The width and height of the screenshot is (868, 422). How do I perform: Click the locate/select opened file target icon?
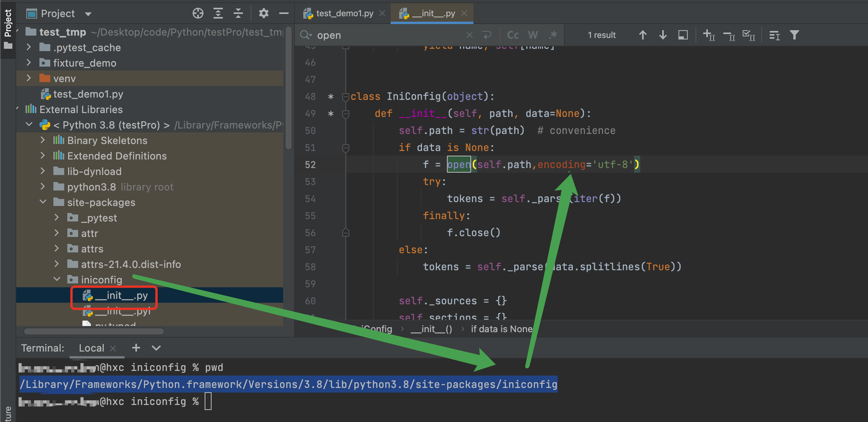198,14
